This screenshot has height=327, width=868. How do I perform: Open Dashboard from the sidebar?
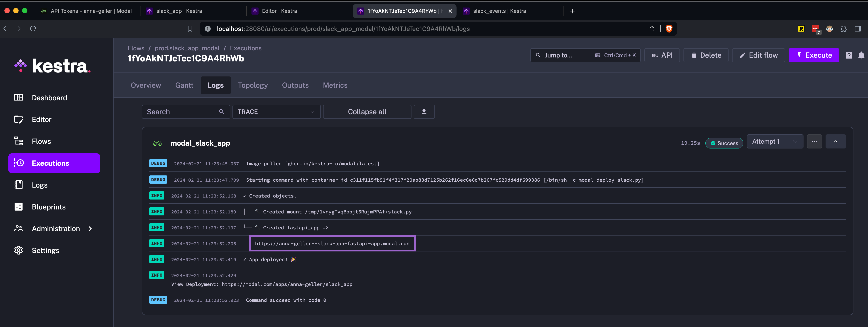tap(49, 98)
